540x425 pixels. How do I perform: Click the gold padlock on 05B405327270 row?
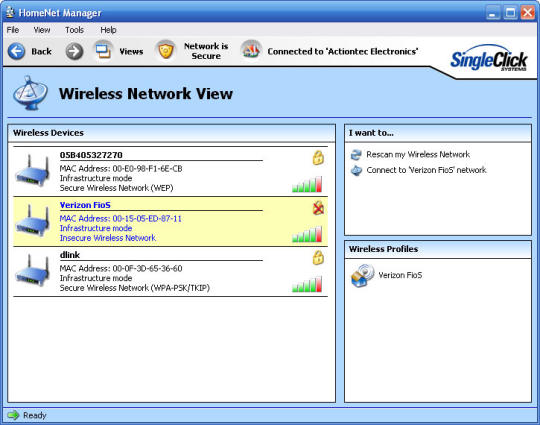click(x=318, y=158)
